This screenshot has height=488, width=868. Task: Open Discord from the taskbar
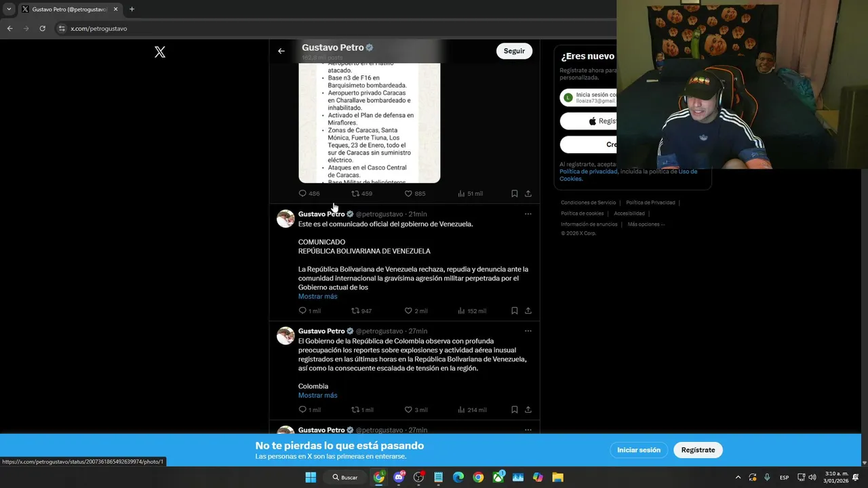[399, 477]
